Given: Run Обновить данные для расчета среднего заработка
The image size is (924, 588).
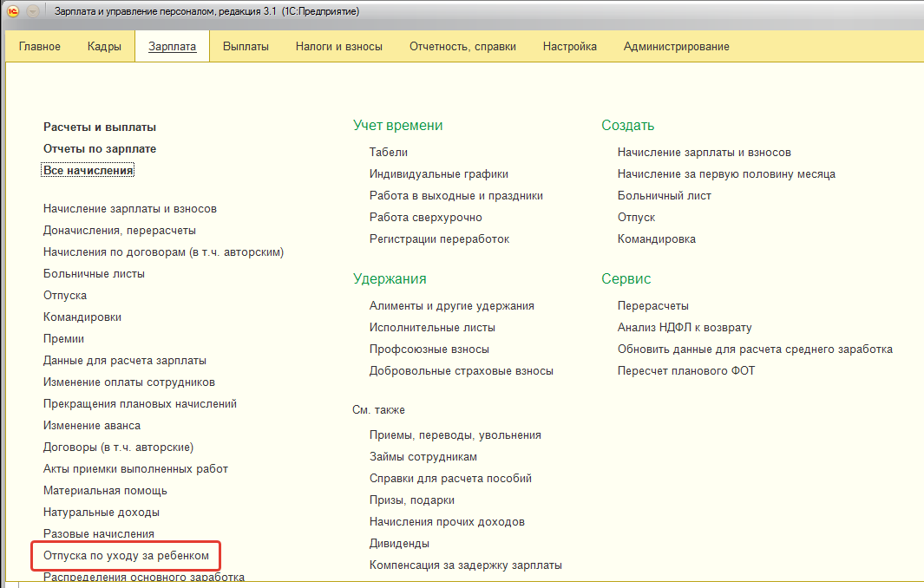Looking at the screenshot, I should (755, 350).
